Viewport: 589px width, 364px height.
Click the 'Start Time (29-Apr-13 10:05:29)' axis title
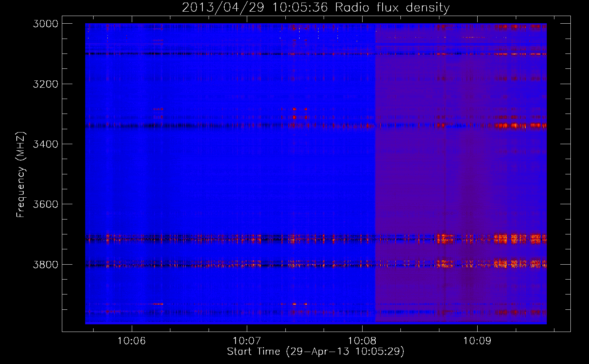[x=316, y=352]
